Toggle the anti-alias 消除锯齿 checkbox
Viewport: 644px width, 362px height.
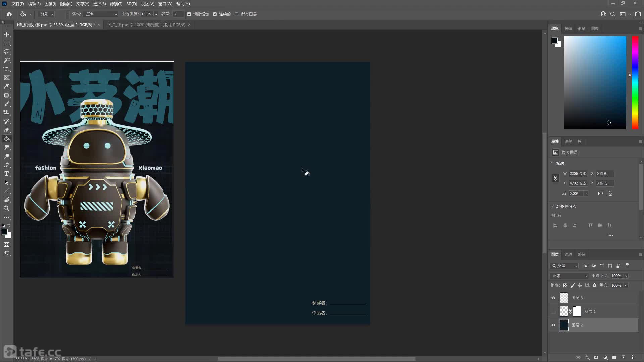tap(189, 14)
